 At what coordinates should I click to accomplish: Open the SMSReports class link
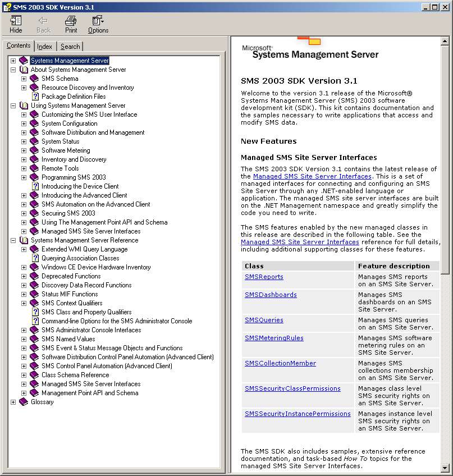[x=264, y=277]
